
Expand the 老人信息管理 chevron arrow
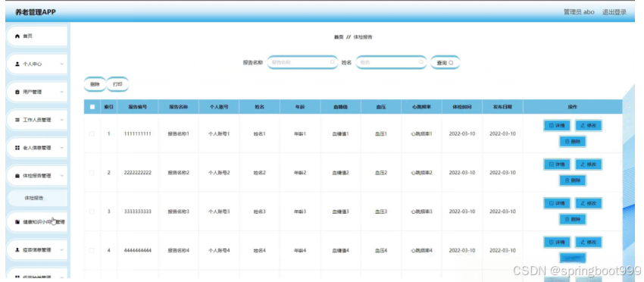coord(61,148)
